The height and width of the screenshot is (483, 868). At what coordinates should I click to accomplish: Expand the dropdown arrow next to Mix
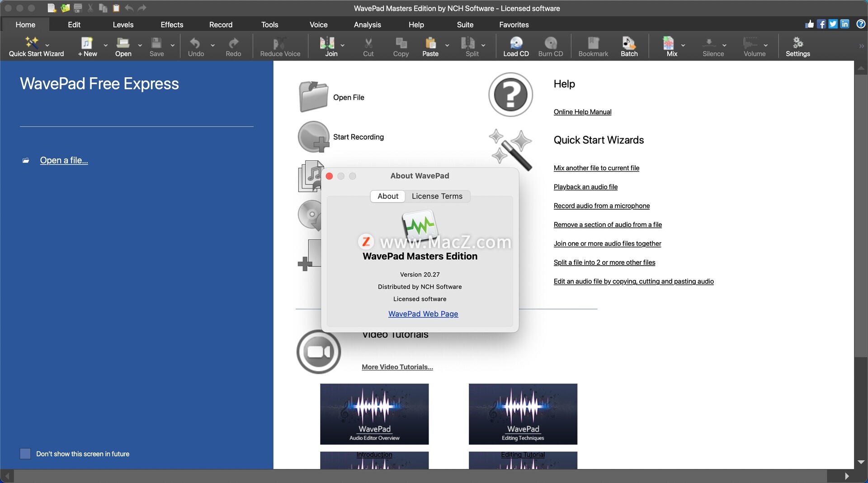[683, 45]
